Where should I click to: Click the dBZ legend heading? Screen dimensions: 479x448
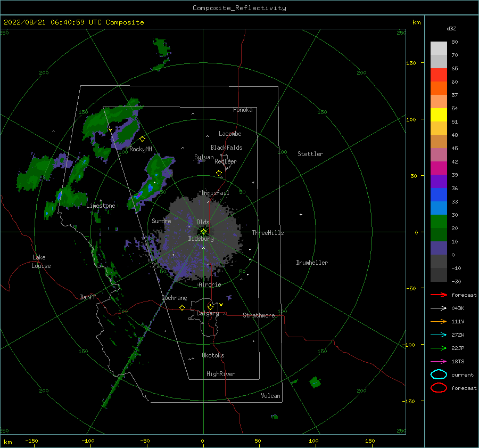click(451, 28)
